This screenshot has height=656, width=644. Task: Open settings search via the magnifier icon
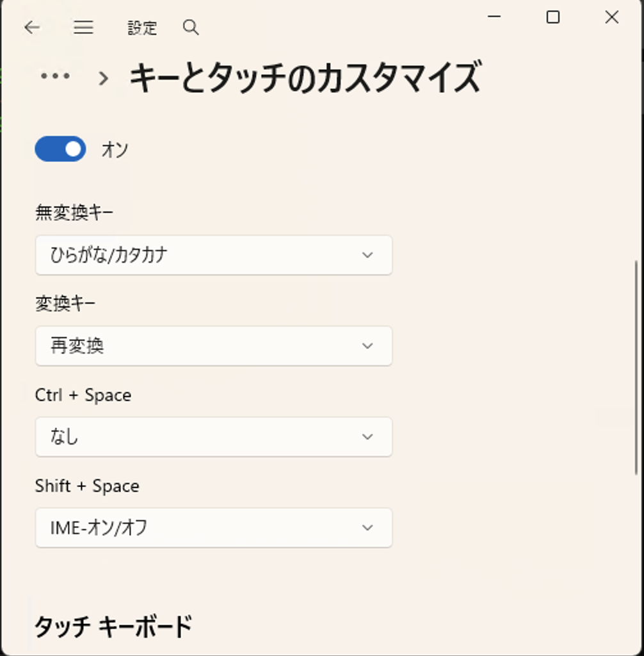(189, 28)
